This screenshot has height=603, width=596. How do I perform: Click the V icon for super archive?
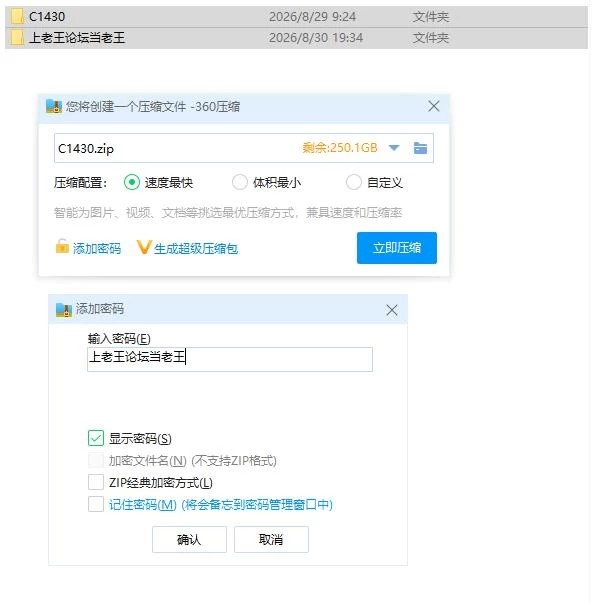(x=144, y=247)
